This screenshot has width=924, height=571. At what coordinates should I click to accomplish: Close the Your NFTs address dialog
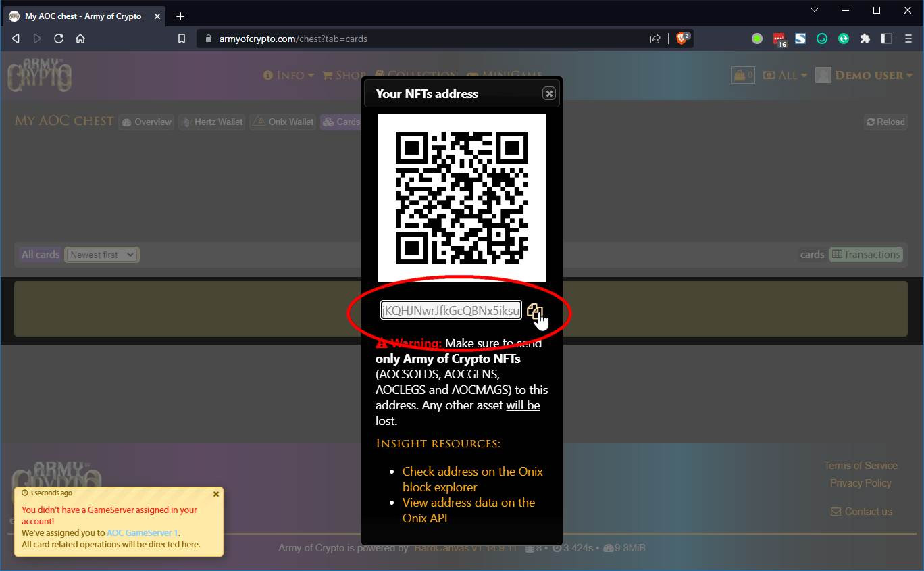[x=549, y=94]
